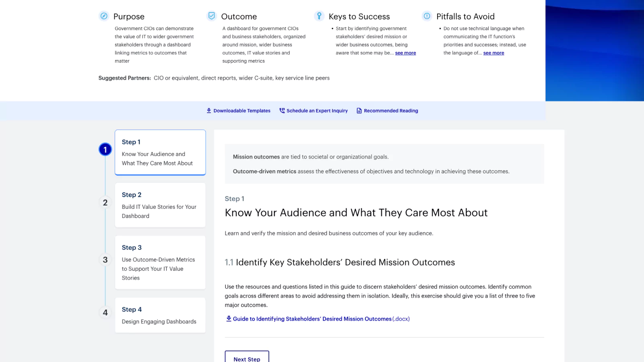Open the Recommended Reading section

pyautogui.click(x=390, y=111)
